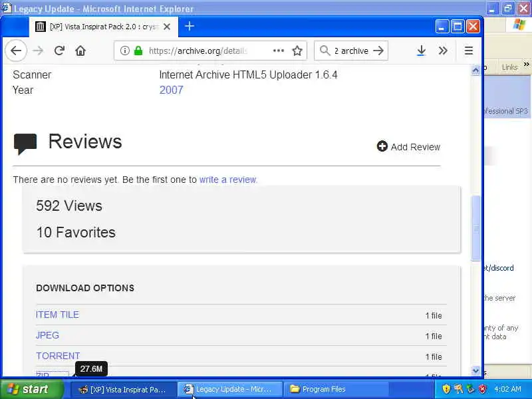Open the discord link in Legacy Update
The height and width of the screenshot is (399, 532).
(x=498, y=268)
